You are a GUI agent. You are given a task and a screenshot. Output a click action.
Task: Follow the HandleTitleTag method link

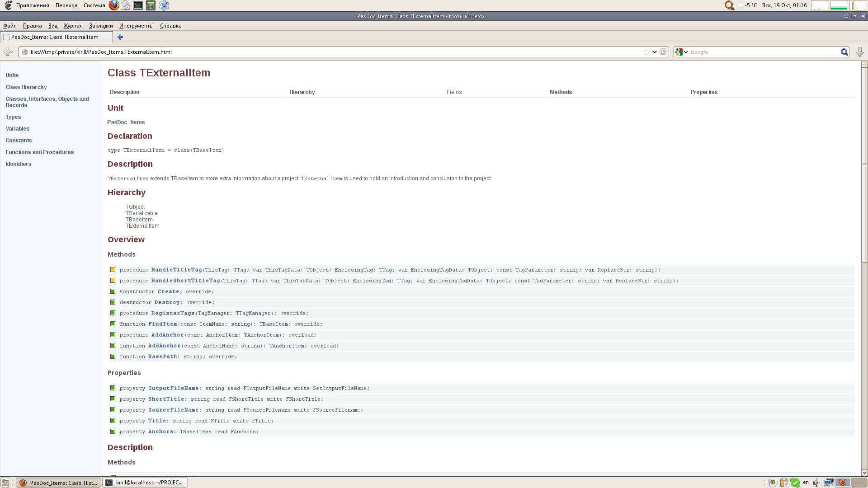pos(176,270)
